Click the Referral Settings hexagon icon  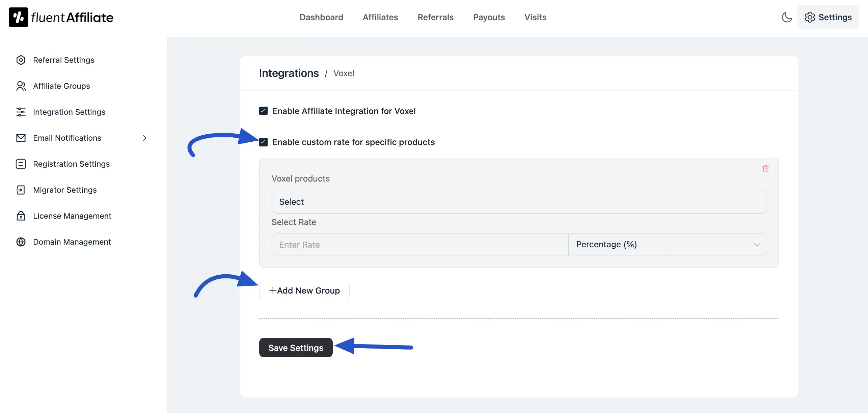click(x=21, y=60)
